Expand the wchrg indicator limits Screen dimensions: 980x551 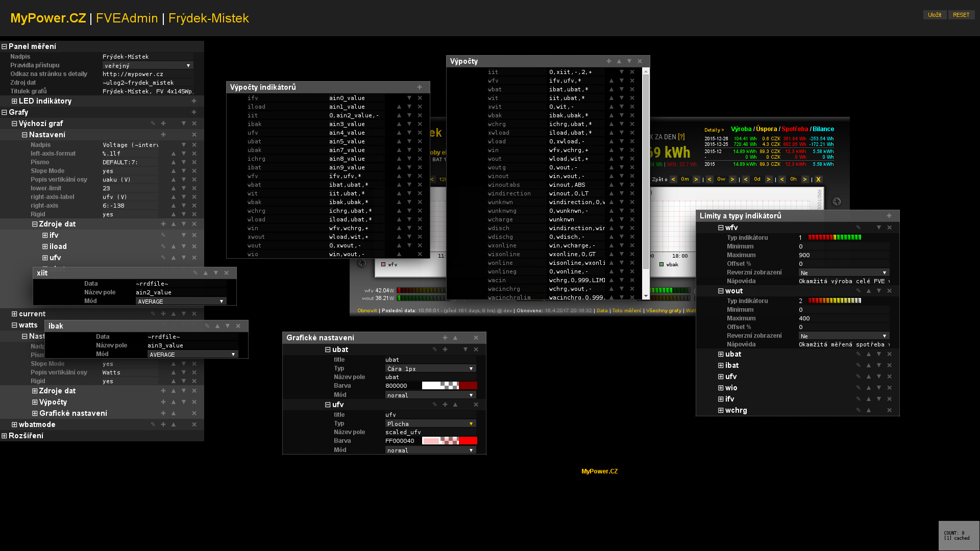click(x=721, y=410)
